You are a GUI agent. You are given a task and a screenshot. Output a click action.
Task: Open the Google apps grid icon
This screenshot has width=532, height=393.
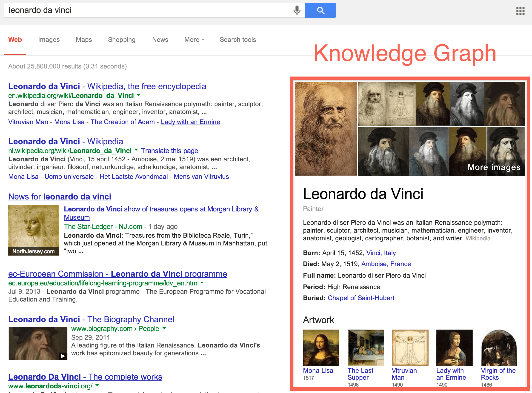click(x=520, y=11)
